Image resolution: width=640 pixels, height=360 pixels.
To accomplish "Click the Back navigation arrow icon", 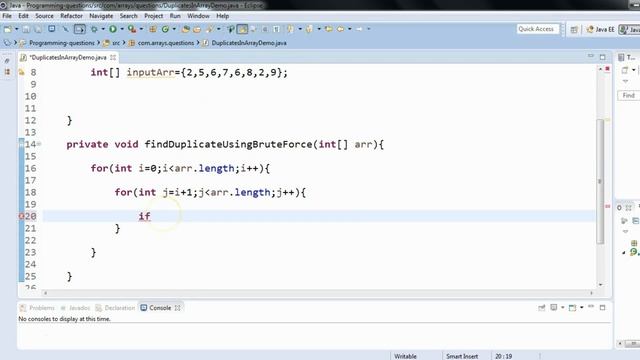I will (340, 29).
